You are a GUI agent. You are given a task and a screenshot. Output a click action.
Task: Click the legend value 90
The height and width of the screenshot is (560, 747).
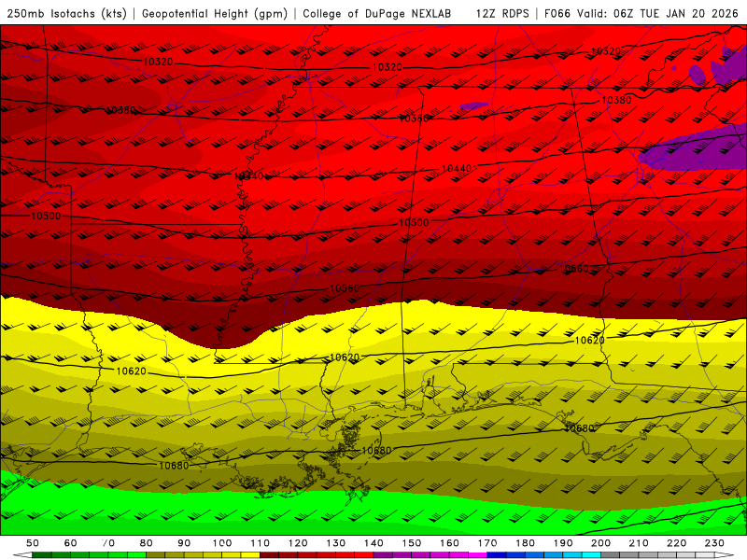click(184, 543)
